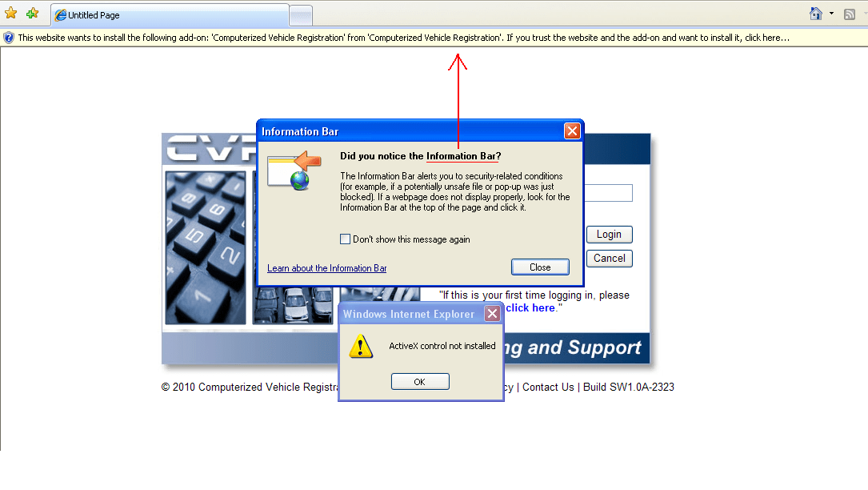
Task: Click OK on ActiveX warning dialog
Action: coord(420,382)
